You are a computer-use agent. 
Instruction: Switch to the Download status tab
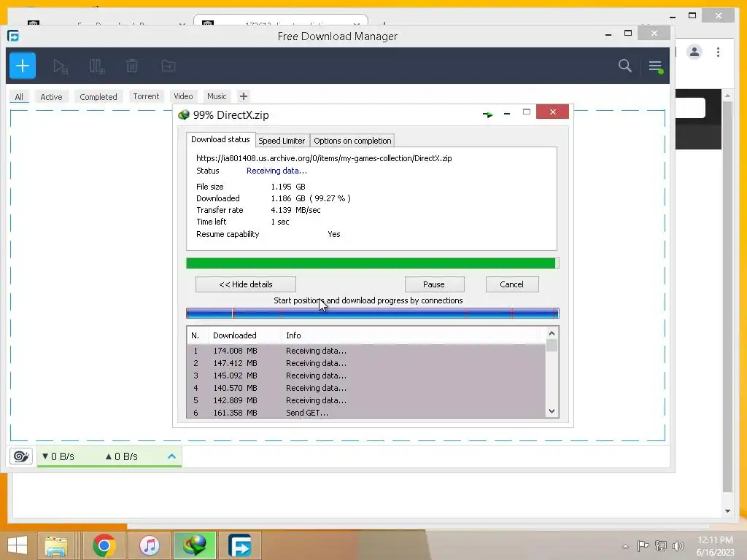[220, 139]
